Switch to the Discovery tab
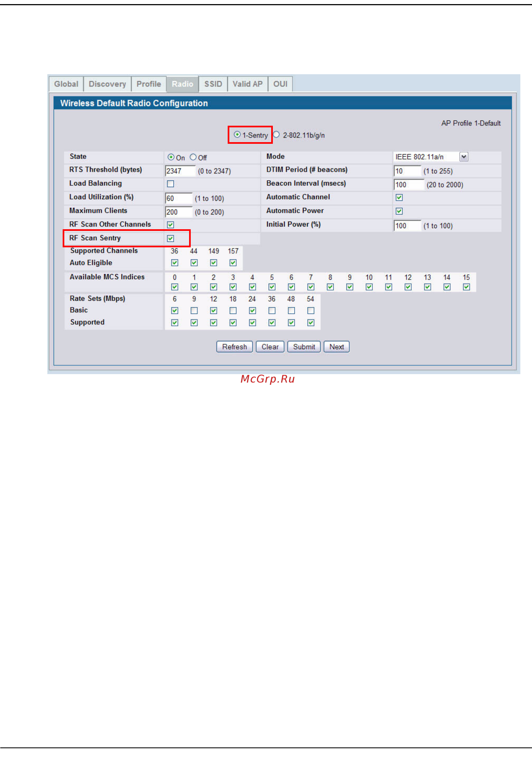532x757 pixels. (107, 84)
